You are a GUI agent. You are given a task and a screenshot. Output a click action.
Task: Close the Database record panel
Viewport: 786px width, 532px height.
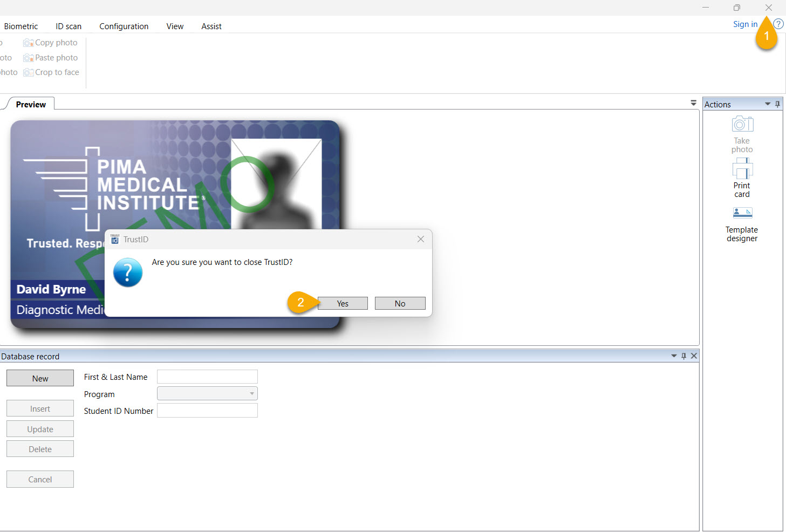click(x=694, y=356)
